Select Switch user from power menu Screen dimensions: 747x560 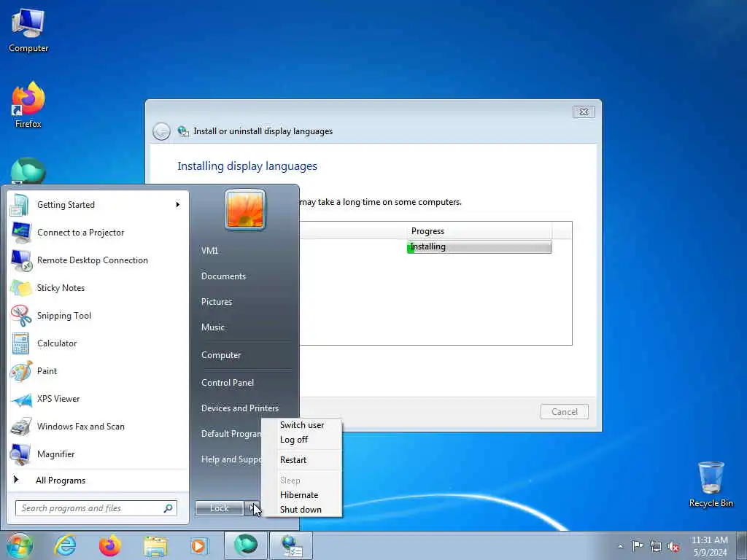(x=302, y=425)
